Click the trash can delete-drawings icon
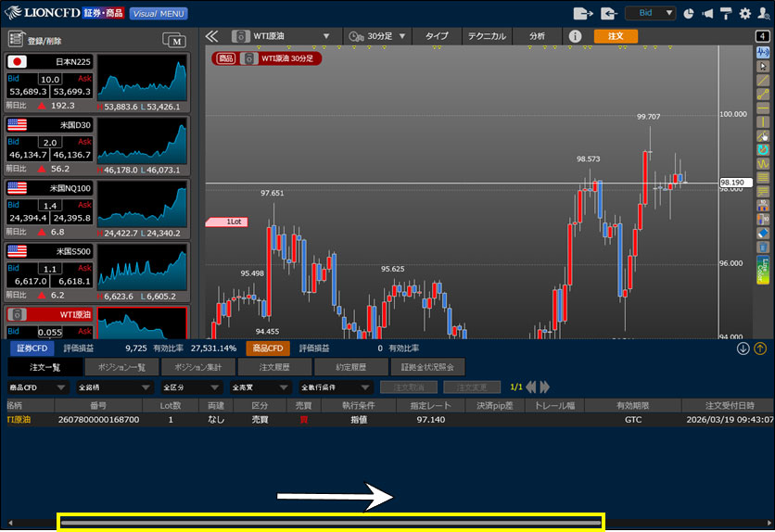Screen dimensions: 775x532 point(763,234)
